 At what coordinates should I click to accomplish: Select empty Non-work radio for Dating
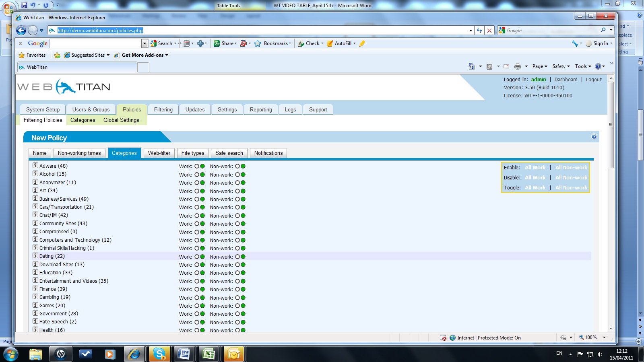pos(237,257)
